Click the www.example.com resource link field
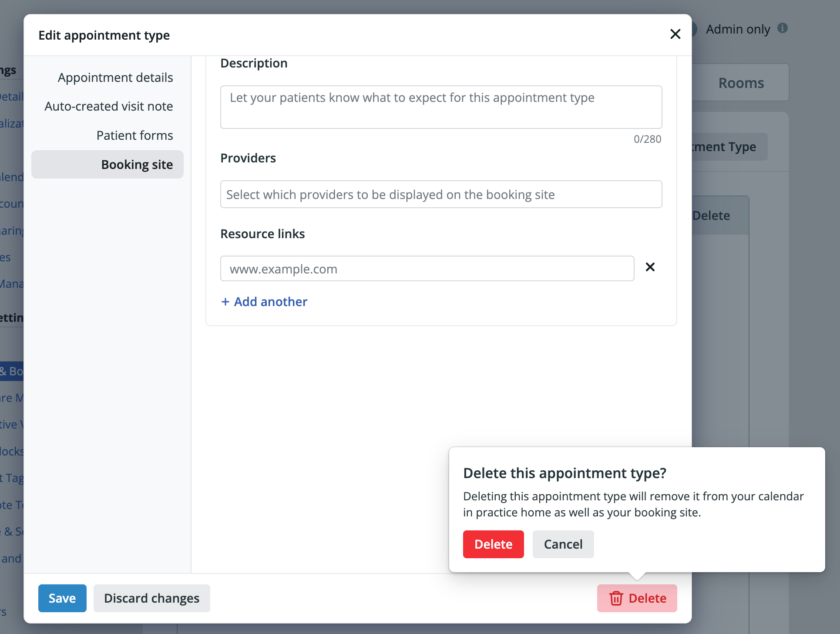The height and width of the screenshot is (634, 840). tap(427, 269)
